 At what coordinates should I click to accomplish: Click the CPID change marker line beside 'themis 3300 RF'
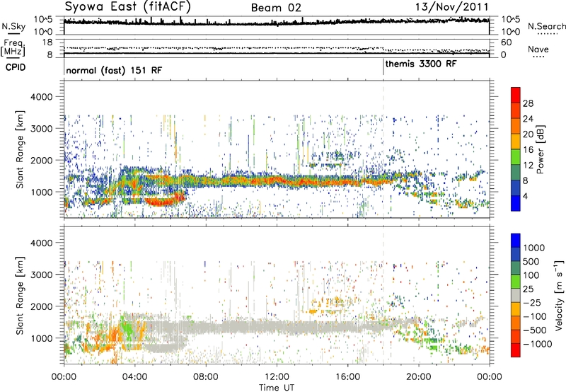383,67
